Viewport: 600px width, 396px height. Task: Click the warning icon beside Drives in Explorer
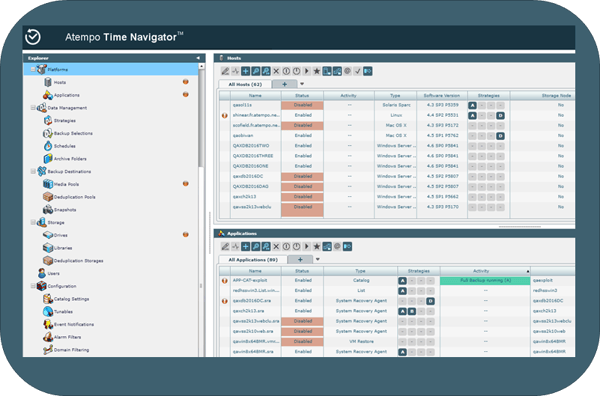tap(186, 235)
